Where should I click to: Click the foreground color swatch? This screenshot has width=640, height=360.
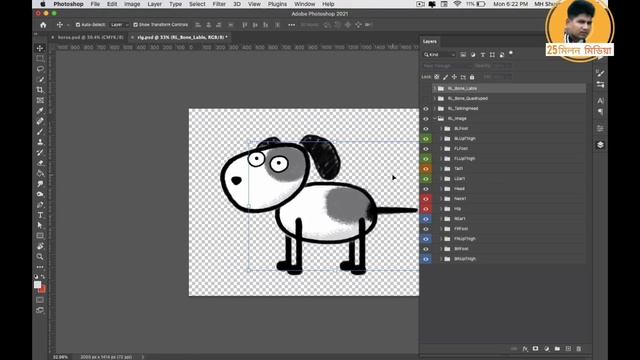point(37,284)
